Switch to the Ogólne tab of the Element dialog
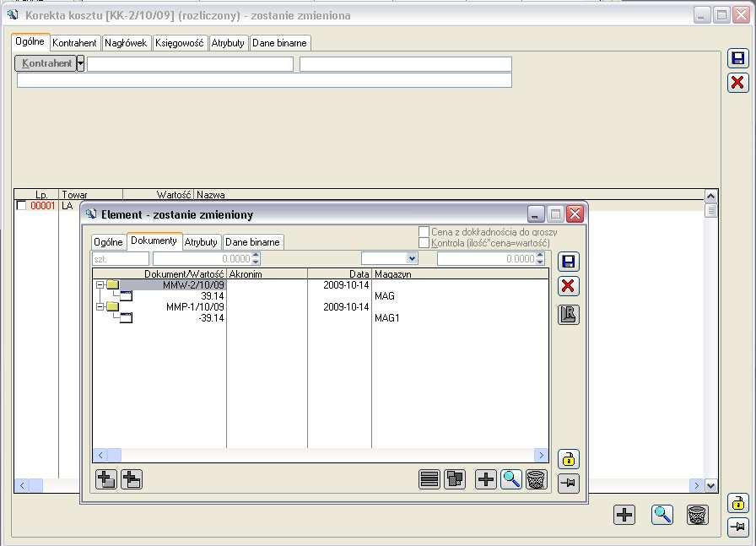This screenshot has width=756, height=546. click(109, 242)
